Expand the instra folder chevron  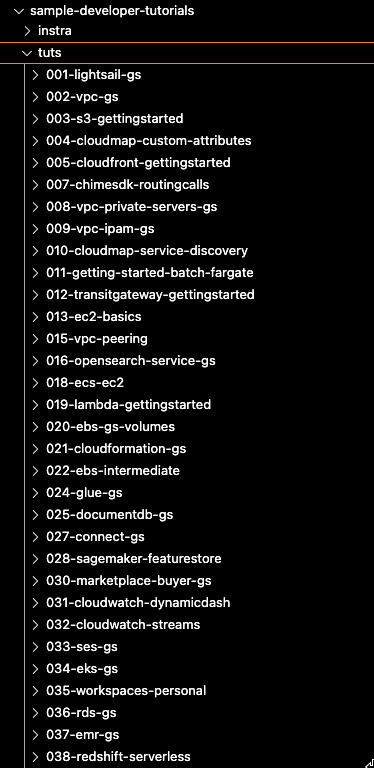pos(27,31)
